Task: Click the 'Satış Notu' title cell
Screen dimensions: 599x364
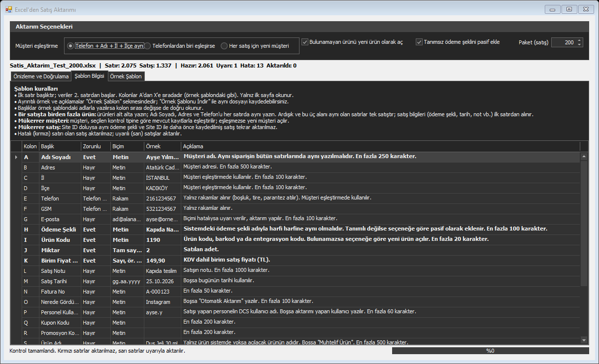Action: click(x=60, y=271)
